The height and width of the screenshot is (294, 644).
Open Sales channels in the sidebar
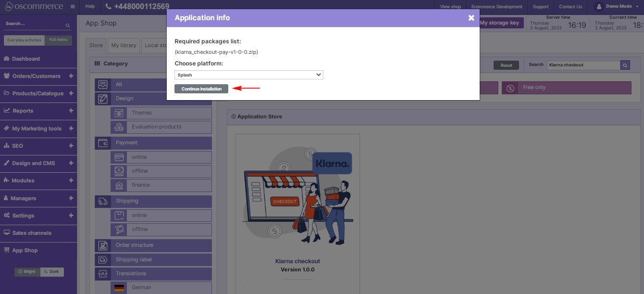click(x=38, y=233)
